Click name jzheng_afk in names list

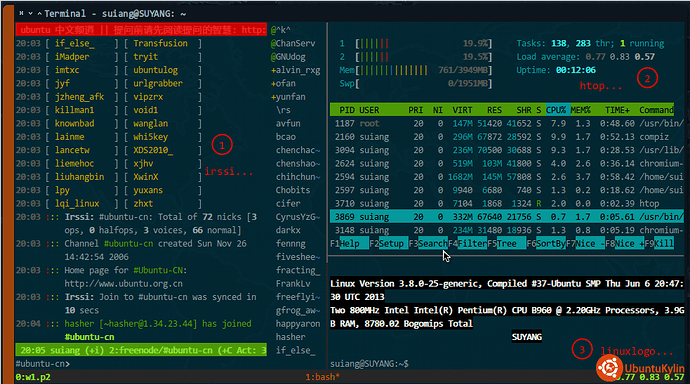(x=79, y=97)
